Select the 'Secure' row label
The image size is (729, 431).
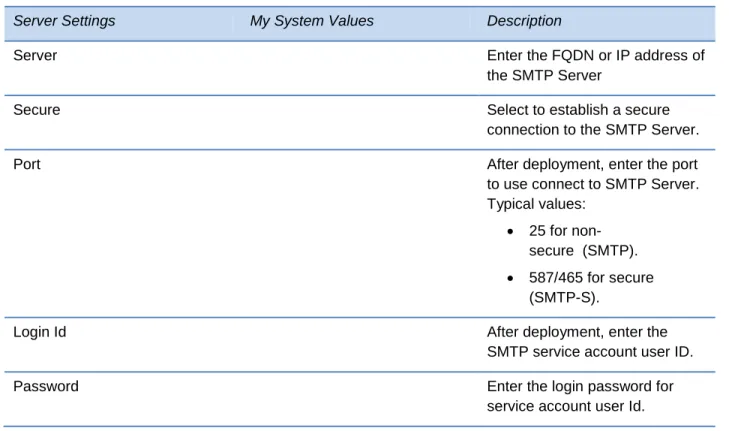pos(37,110)
